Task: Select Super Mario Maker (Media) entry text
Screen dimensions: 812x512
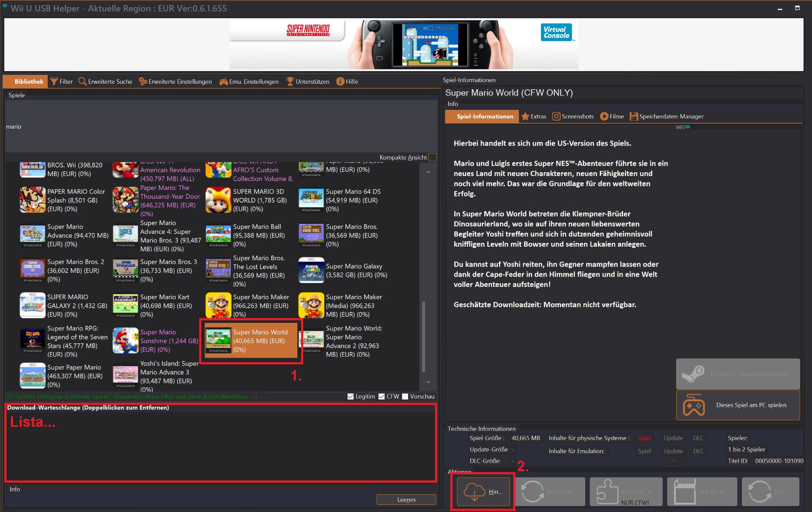Action: click(x=354, y=306)
